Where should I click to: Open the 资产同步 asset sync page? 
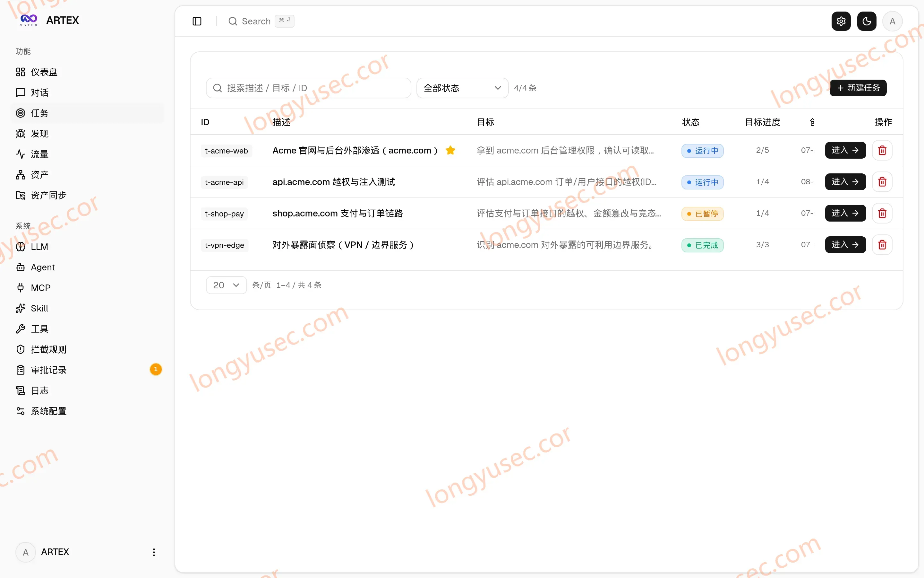tap(87, 195)
